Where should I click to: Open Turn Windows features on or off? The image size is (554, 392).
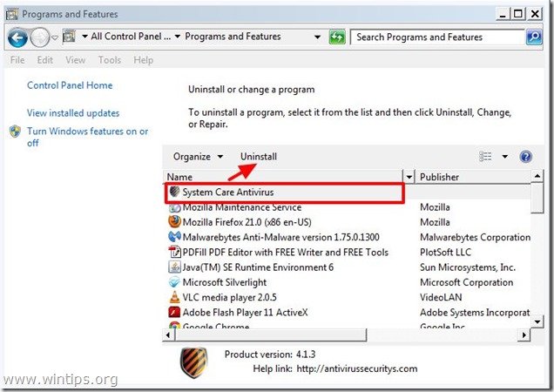[x=88, y=137]
